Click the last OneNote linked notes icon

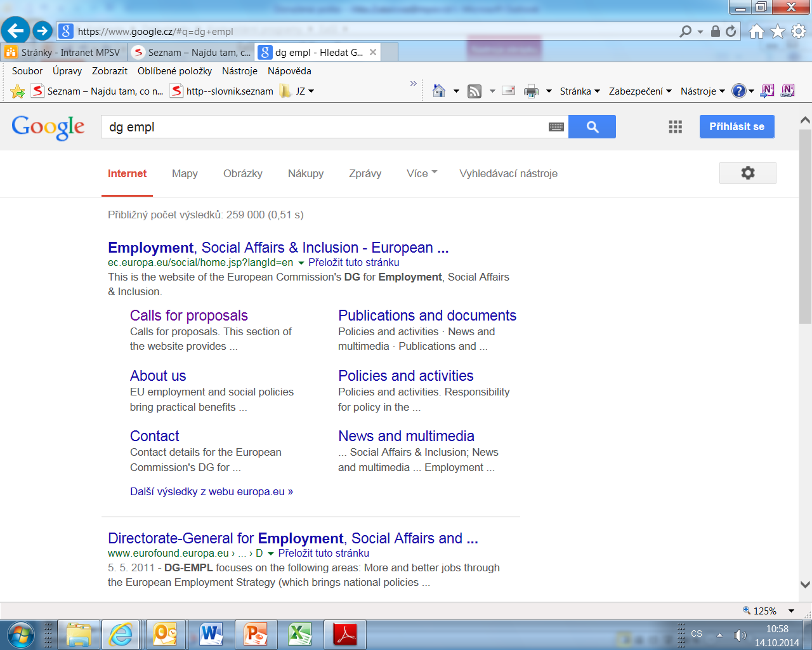coord(788,91)
